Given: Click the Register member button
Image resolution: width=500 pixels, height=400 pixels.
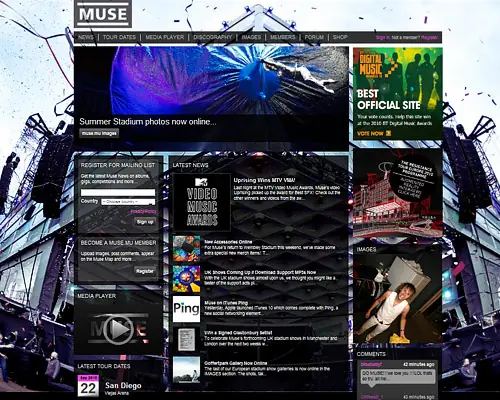Looking at the screenshot, I should pos(145,271).
